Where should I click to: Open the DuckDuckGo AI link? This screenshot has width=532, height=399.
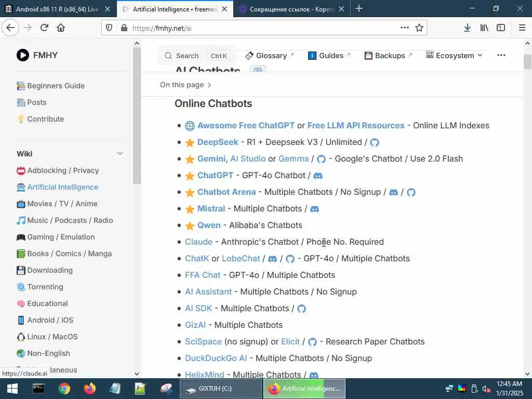(x=216, y=358)
